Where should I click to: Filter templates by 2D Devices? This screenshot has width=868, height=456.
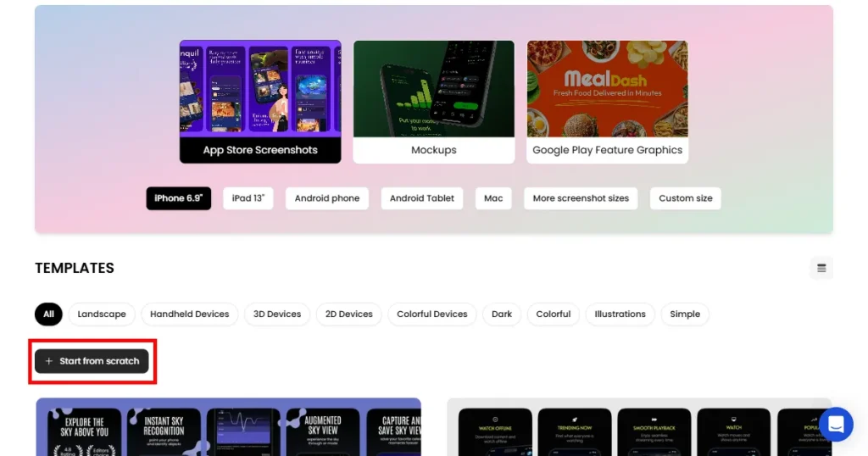click(x=348, y=314)
